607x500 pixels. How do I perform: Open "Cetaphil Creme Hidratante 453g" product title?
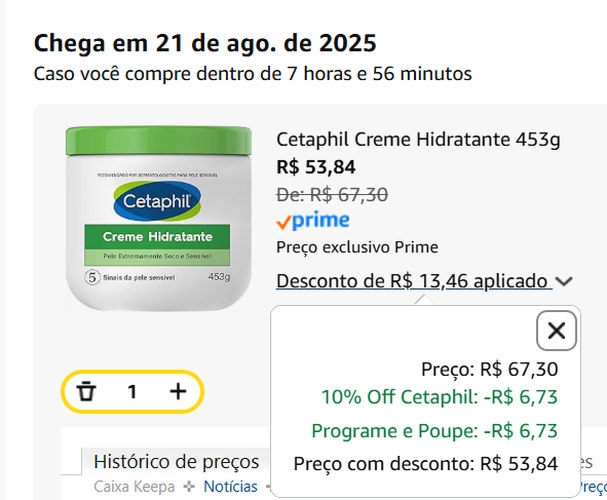[418, 139]
